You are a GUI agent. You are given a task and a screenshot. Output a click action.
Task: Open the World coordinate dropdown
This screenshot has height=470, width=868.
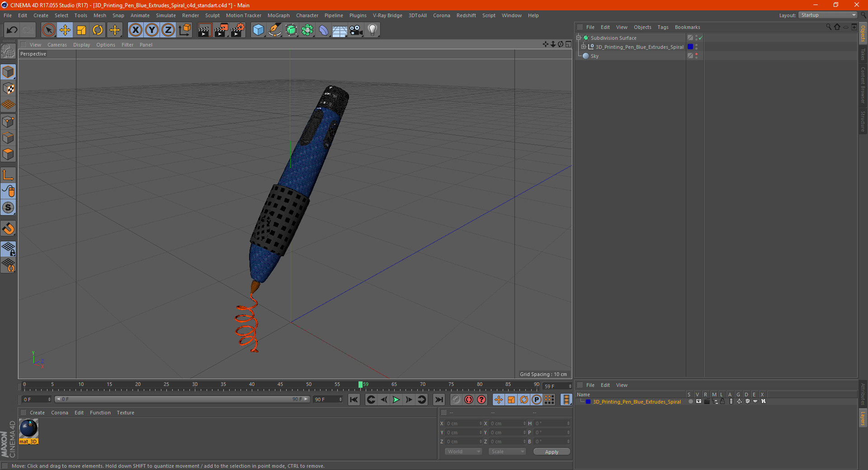click(463, 452)
